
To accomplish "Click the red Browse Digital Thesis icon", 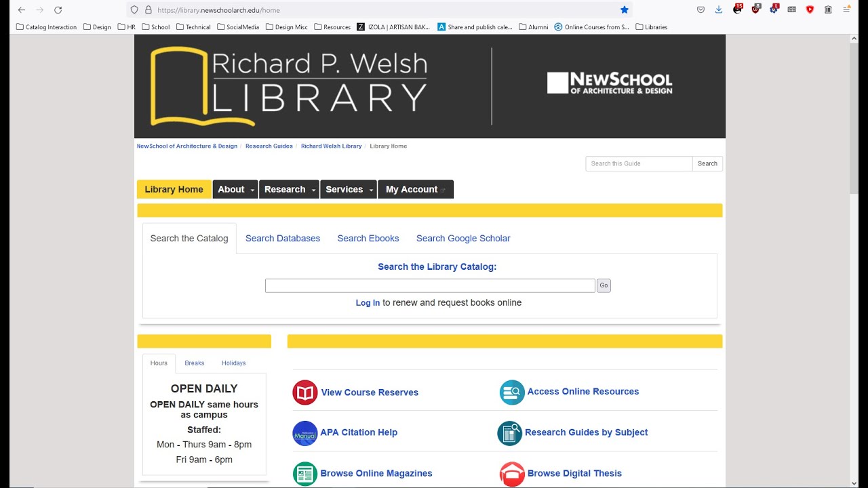I will tap(512, 474).
